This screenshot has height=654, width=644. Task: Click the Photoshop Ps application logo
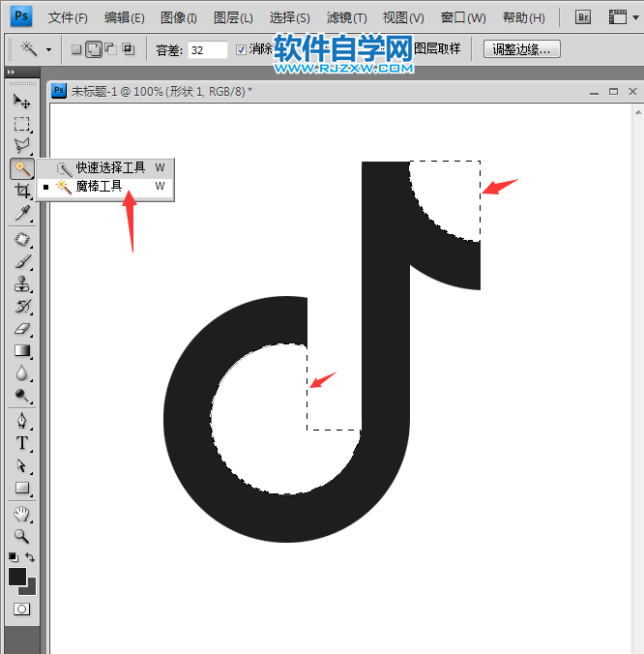click(21, 16)
